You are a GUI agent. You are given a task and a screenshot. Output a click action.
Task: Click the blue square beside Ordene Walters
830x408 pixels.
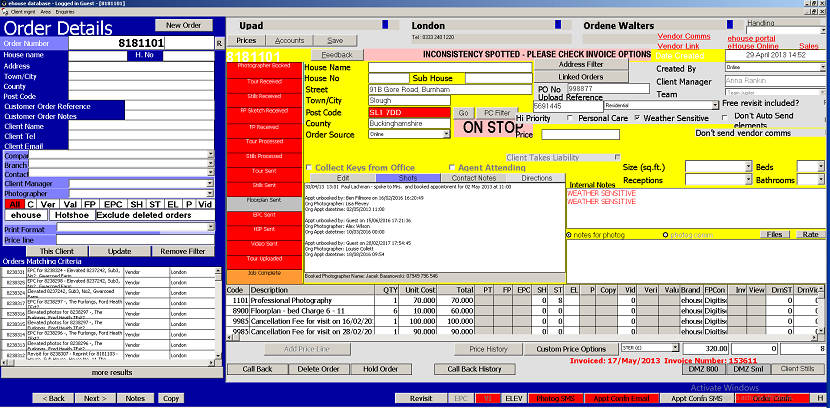coord(730,24)
